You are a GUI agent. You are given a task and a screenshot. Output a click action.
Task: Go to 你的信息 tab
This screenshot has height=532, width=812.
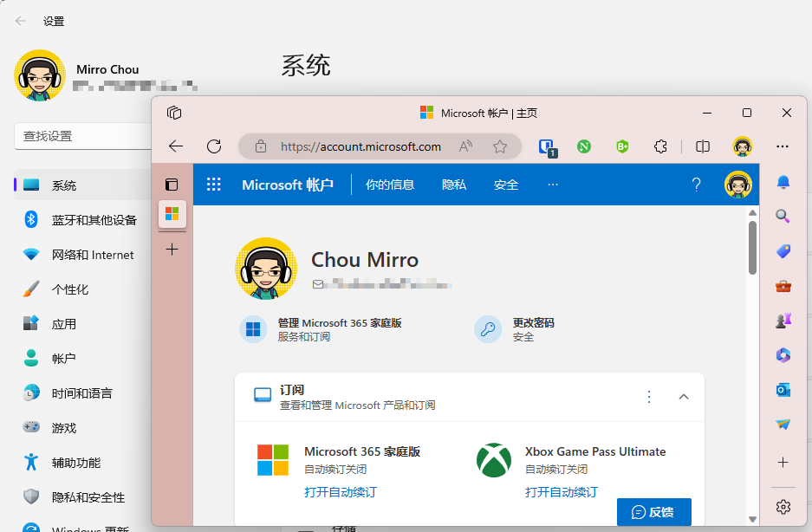point(389,185)
